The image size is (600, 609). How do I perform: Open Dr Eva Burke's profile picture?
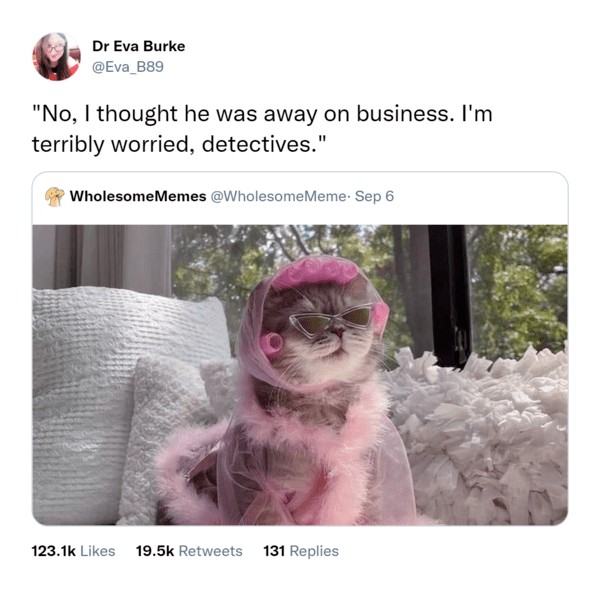pyautogui.click(x=56, y=57)
